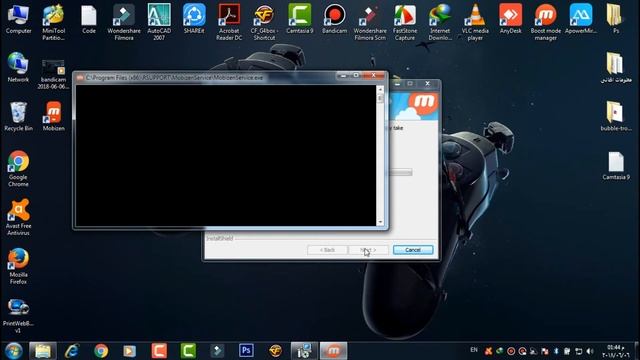Screen dimensions: 640x360
Task: Launch Mozilla Firefox desktop shortcut
Action: coord(18,266)
